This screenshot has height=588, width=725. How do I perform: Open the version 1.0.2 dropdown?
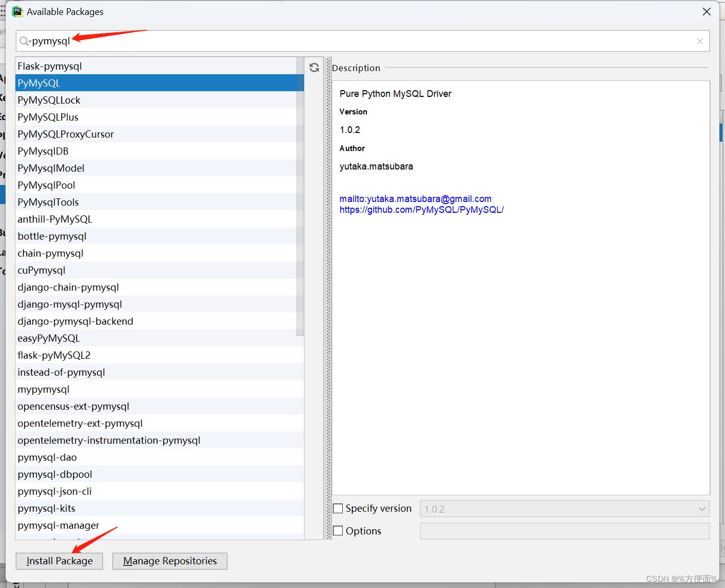[x=565, y=509]
